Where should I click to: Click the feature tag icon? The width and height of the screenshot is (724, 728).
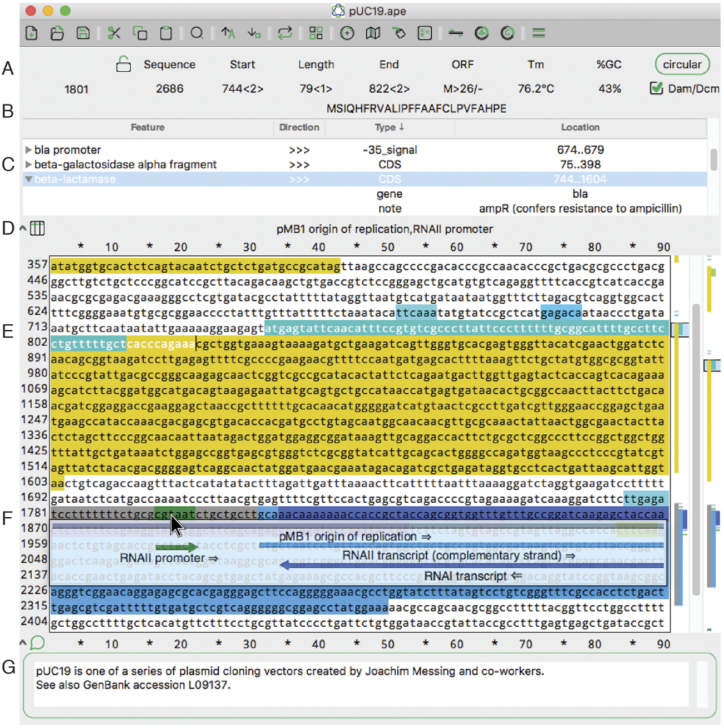pos(399,33)
